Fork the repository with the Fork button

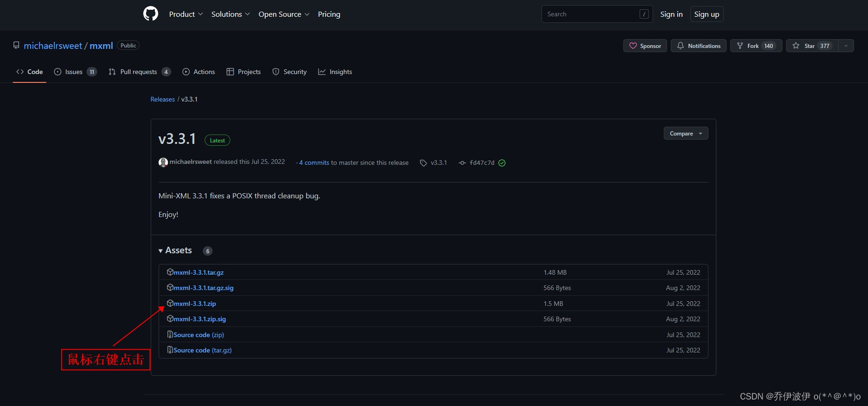[756, 46]
